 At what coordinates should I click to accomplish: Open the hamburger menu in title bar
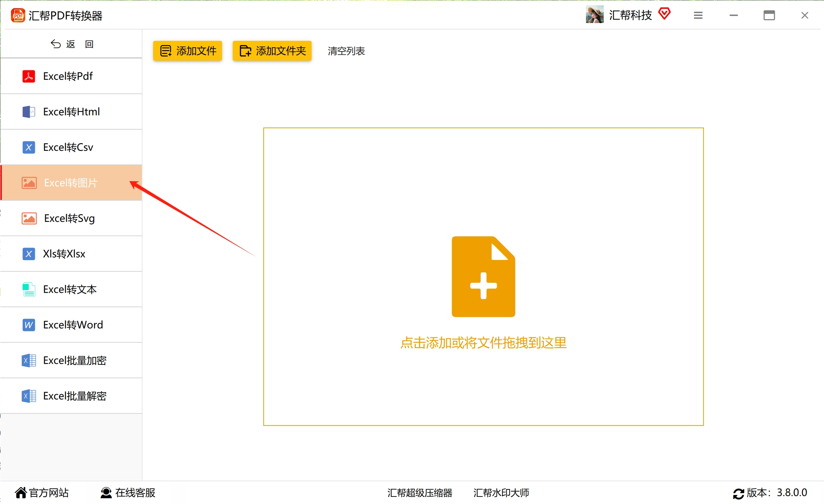[698, 15]
